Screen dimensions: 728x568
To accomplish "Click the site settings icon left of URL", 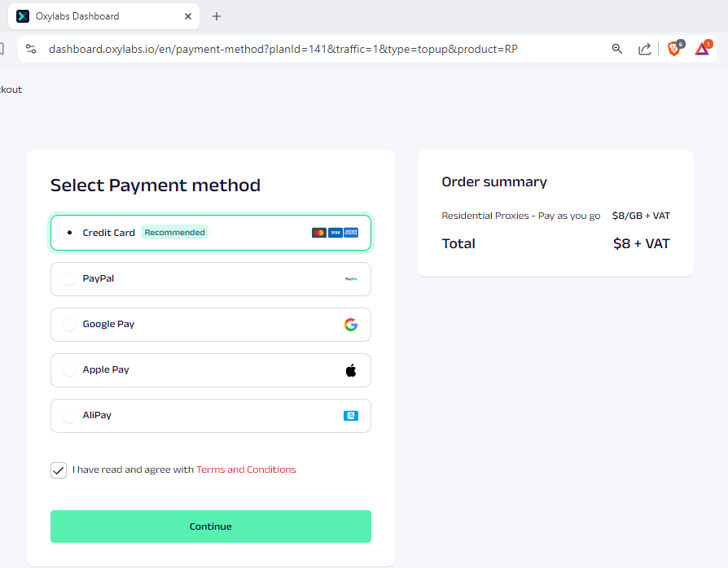I will (31, 49).
